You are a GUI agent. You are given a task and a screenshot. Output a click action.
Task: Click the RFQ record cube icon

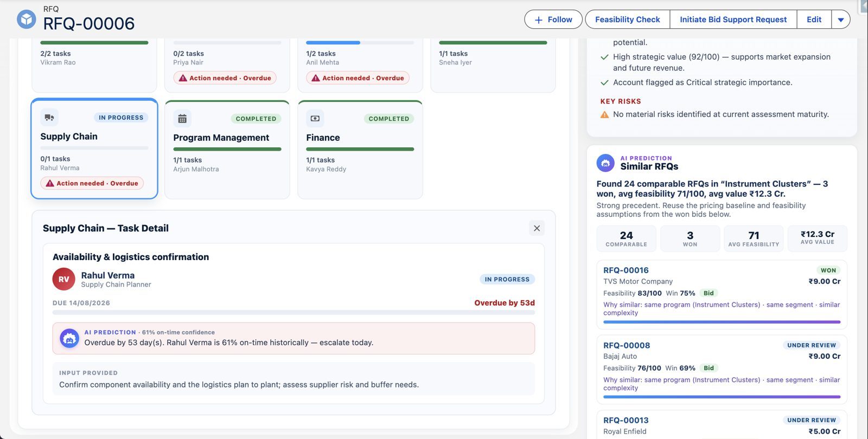26,20
